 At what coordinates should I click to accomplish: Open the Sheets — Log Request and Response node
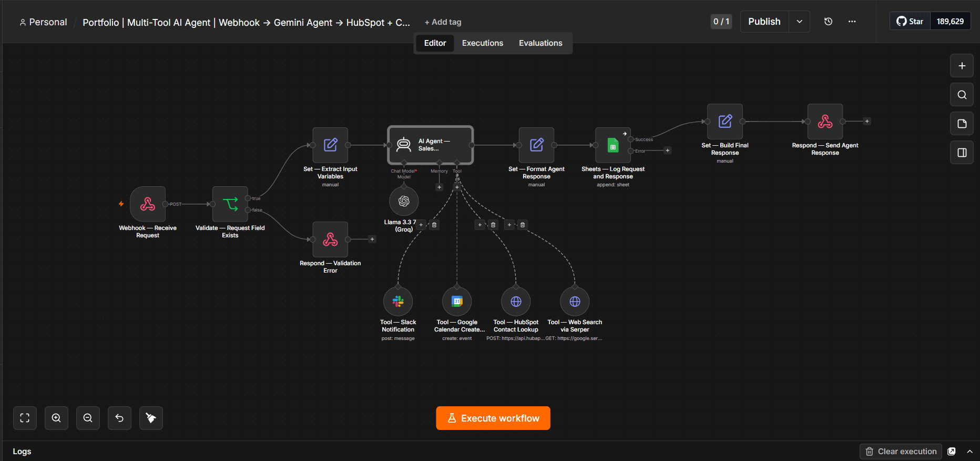coord(613,145)
